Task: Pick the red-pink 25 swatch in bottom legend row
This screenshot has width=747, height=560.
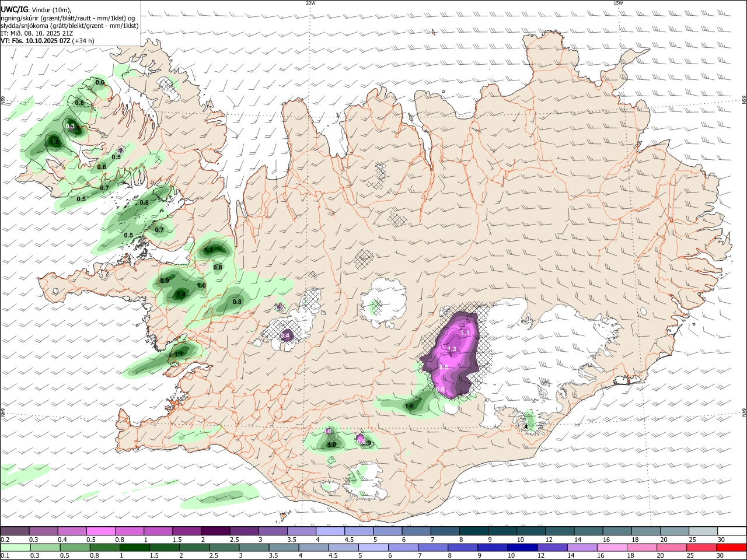Action: click(701, 547)
